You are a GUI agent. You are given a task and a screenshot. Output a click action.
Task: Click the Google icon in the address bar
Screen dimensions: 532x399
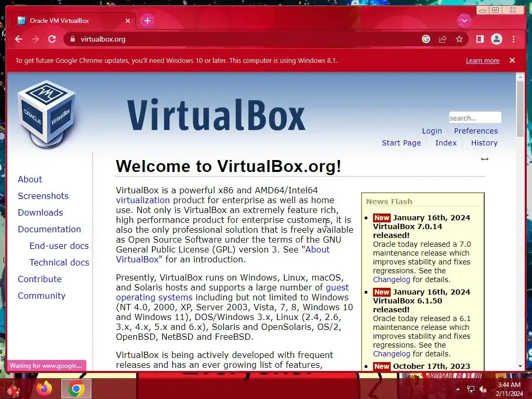pyautogui.click(x=426, y=39)
